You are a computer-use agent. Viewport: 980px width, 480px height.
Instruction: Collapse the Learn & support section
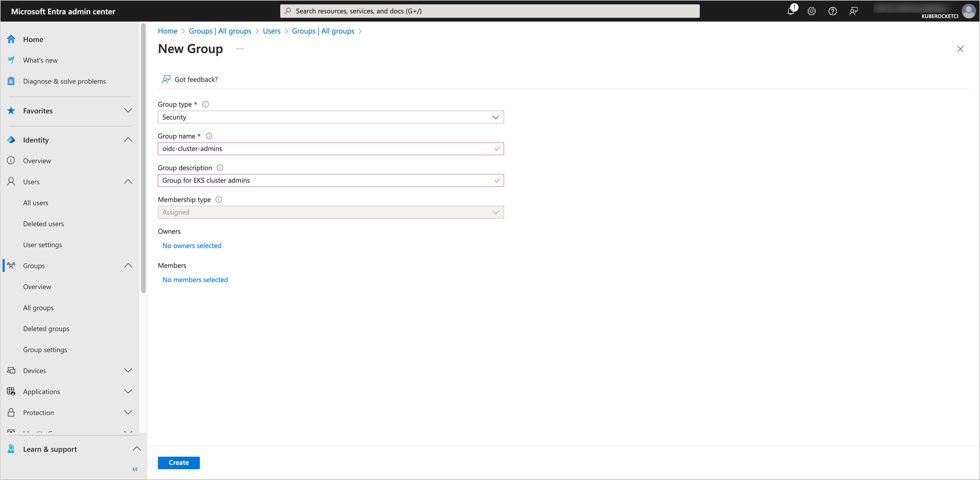click(x=136, y=449)
